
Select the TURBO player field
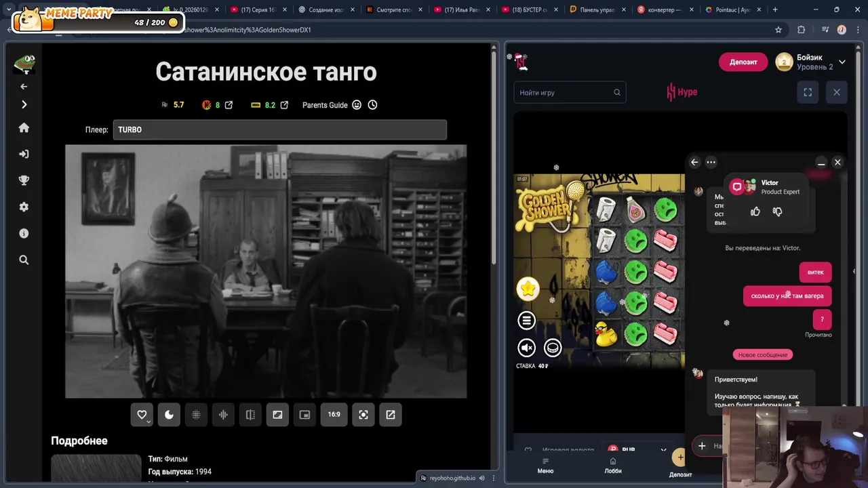point(279,129)
